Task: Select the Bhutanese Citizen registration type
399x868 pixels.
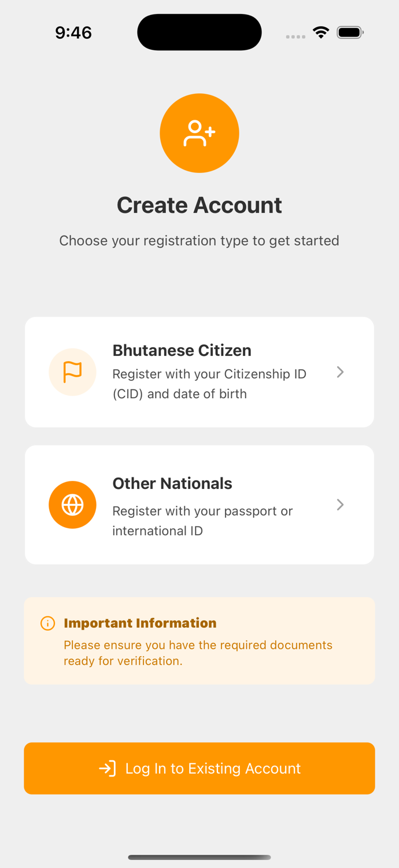Action: coord(199,372)
